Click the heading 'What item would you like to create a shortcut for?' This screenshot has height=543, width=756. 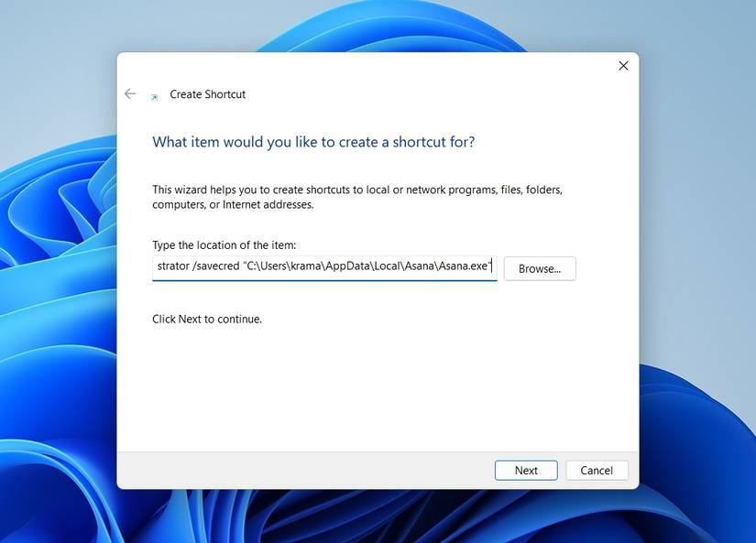coord(313,142)
